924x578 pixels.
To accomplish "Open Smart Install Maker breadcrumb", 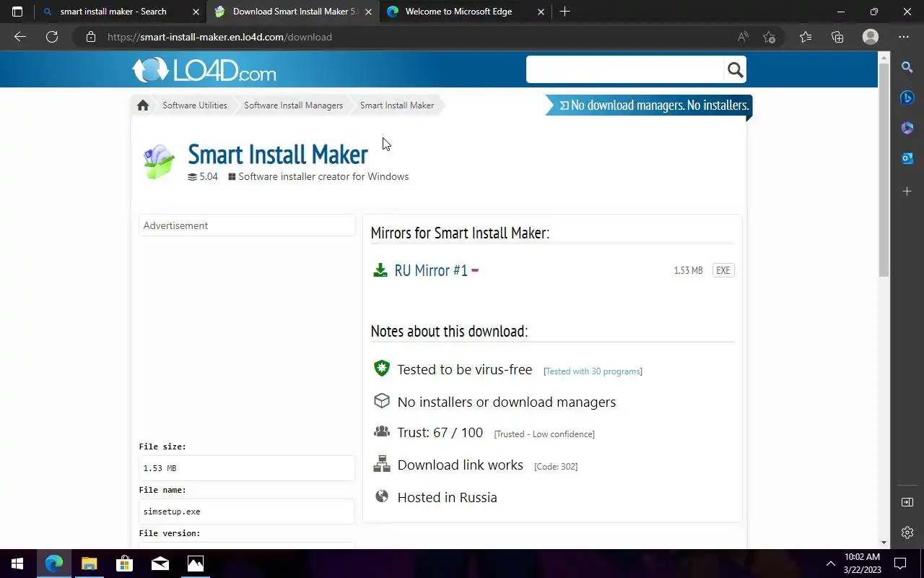I will 397,105.
